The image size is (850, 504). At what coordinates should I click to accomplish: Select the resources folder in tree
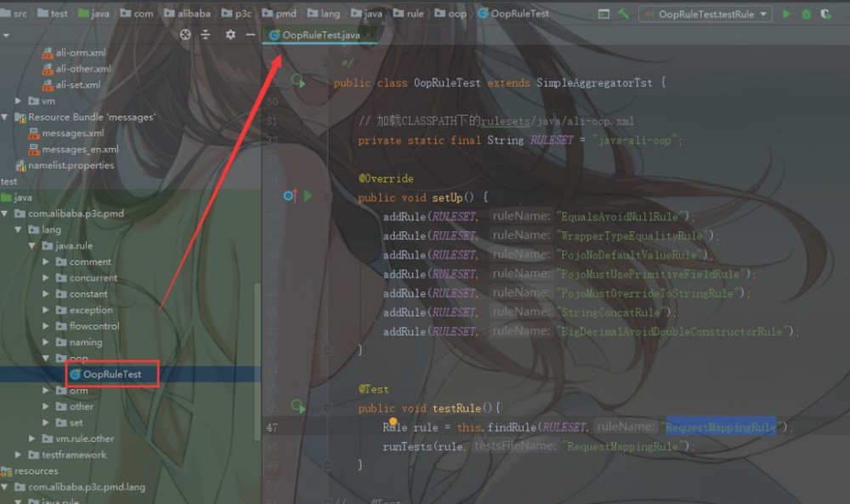pos(30,471)
